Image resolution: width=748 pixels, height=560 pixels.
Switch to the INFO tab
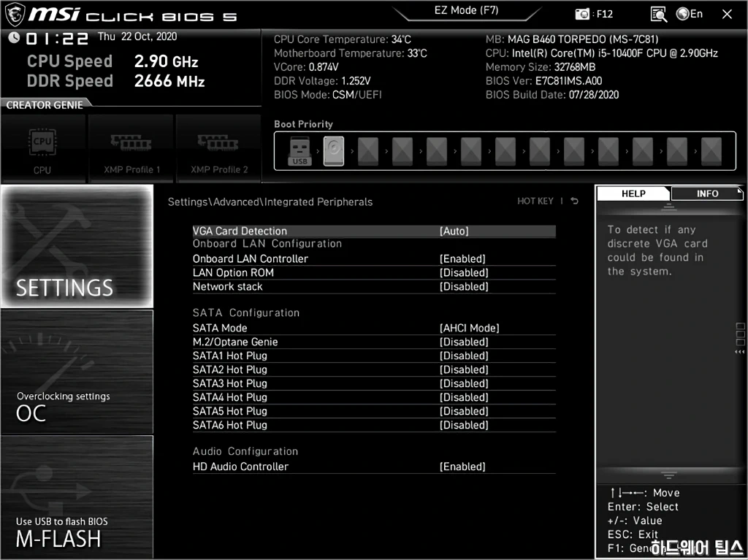click(707, 193)
